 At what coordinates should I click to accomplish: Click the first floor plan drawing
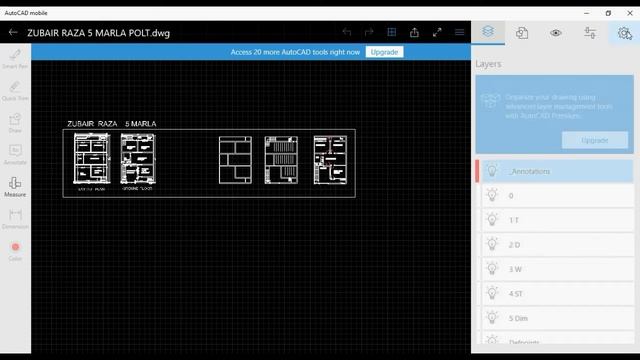pyautogui.click(x=92, y=159)
